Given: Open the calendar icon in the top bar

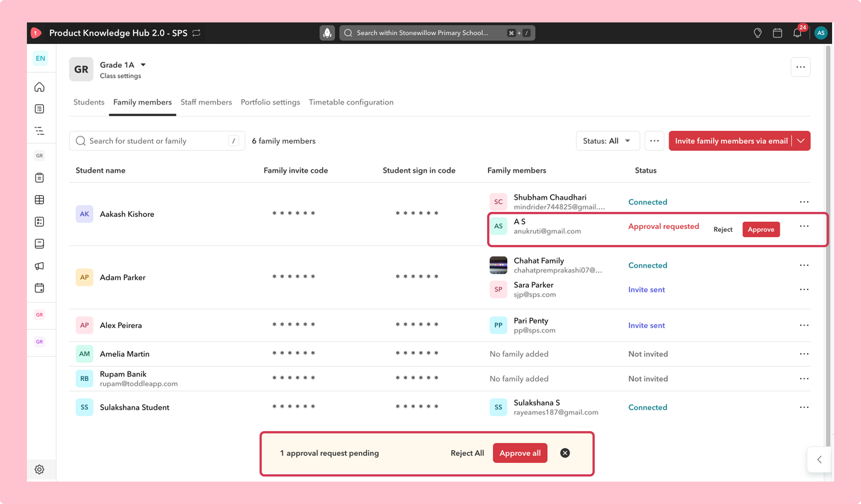Looking at the screenshot, I should [x=777, y=33].
